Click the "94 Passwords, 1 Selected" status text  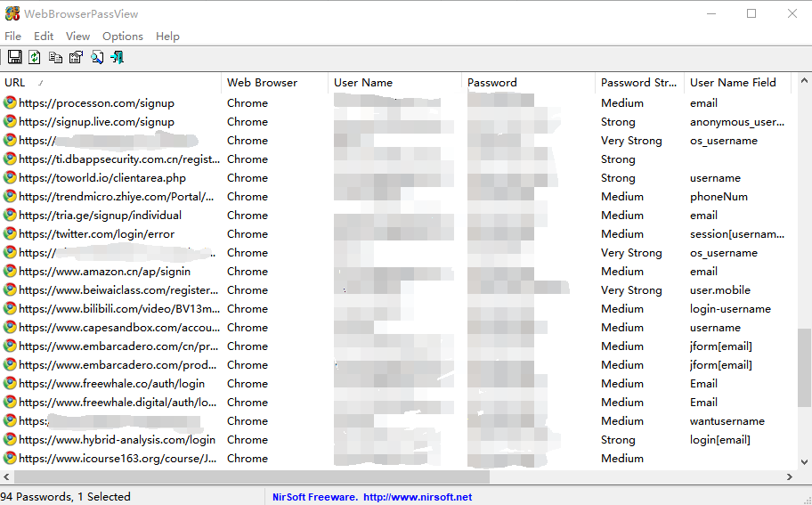65,497
